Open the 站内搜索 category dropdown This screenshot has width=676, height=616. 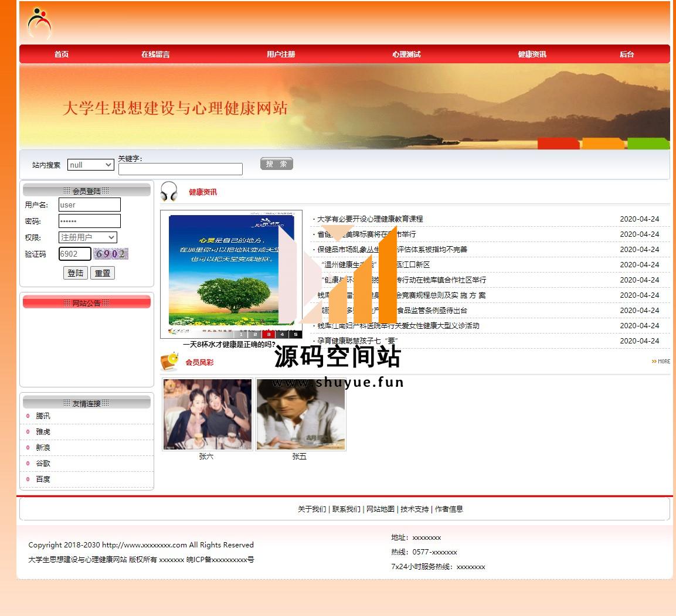click(90, 165)
